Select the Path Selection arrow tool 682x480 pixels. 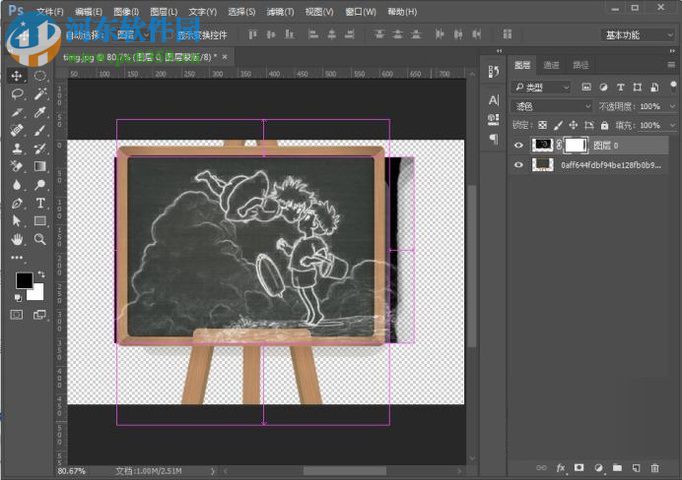click(x=17, y=221)
